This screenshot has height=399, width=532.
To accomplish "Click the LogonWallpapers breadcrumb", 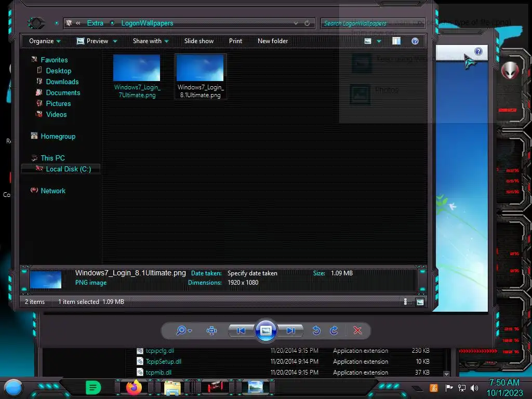I will coord(147,23).
